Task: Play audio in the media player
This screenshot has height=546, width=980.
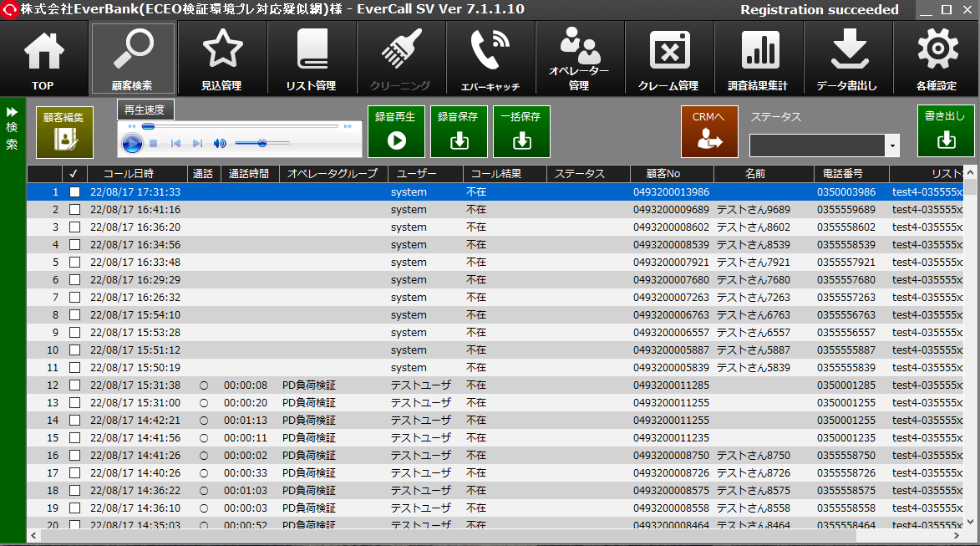Action: [132, 143]
